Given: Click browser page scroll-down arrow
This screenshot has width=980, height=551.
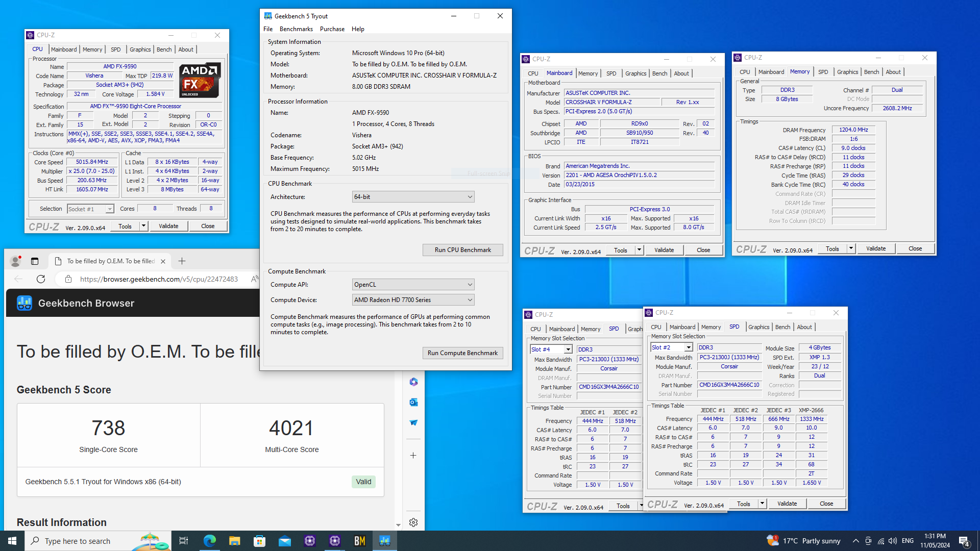Looking at the screenshot, I should click(x=399, y=525).
